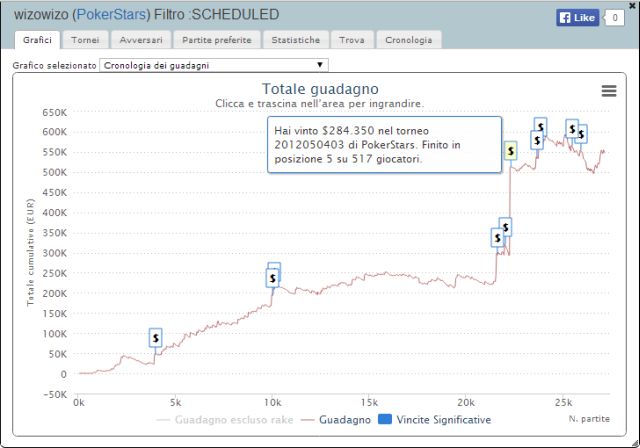This screenshot has width=640, height=448.
Task: Click the chart hamburger export menu
Action: (x=609, y=91)
